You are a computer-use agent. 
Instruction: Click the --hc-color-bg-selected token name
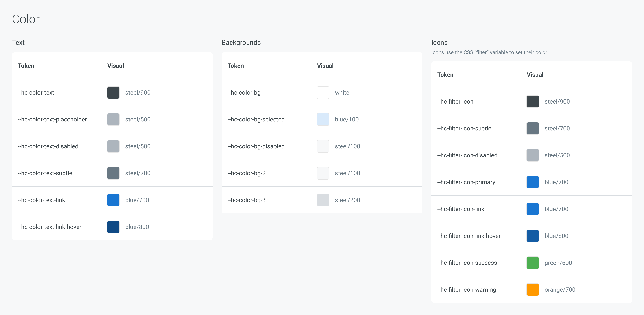pyautogui.click(x=256, y=119)
